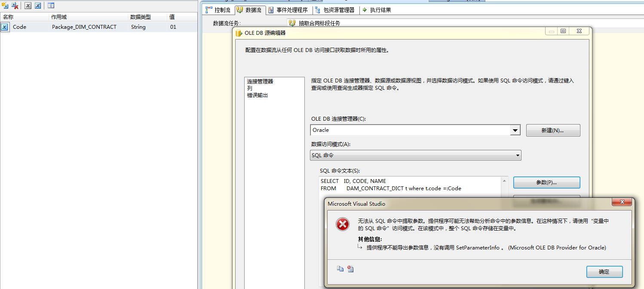Image resolution: width=644 pixels, height=289 pixels.
Task: Delete the selected Code variable
Action: tap(14, 6)
